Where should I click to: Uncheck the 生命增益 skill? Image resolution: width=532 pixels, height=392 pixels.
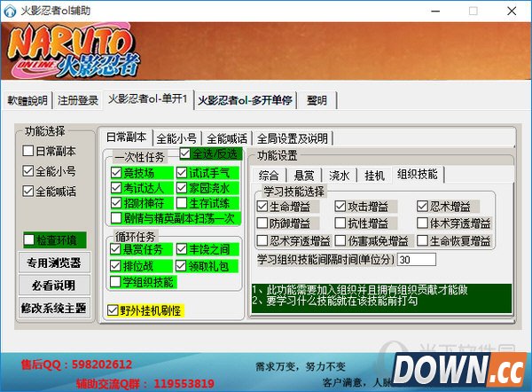coord(262,206)
